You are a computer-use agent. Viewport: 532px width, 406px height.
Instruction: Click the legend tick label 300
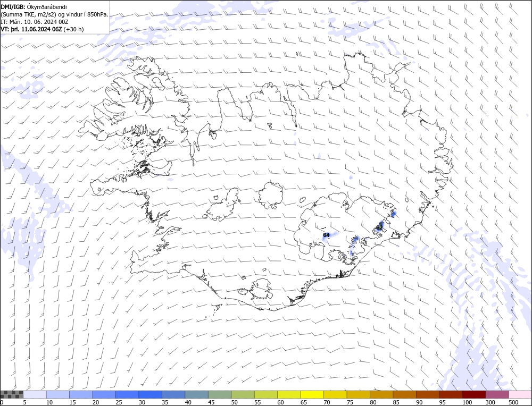[490, 402]
